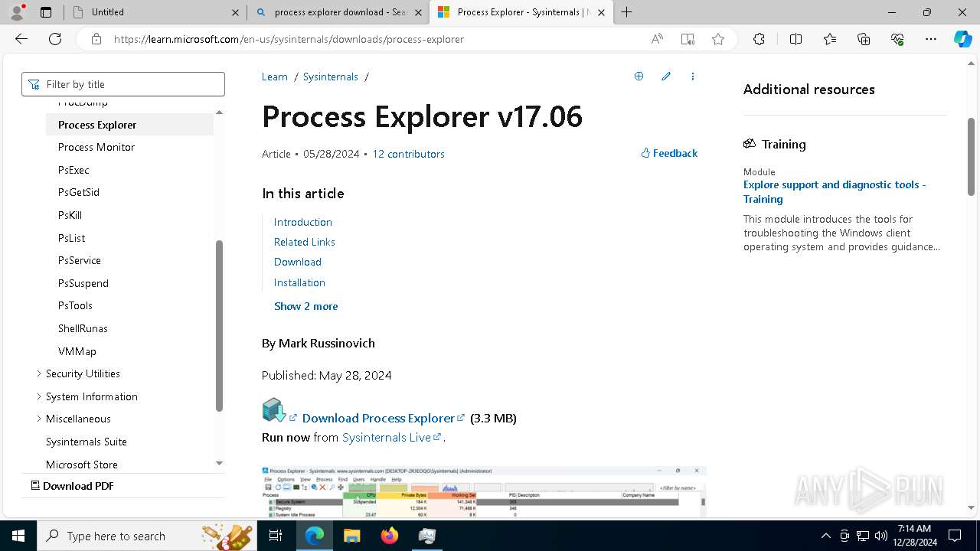Open the volume control in the system tray
980x551 pixels.
click(x=880, y=536)
